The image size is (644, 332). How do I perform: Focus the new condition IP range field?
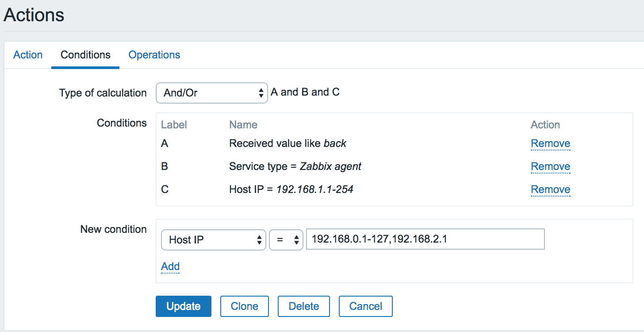tap(425, 239)
